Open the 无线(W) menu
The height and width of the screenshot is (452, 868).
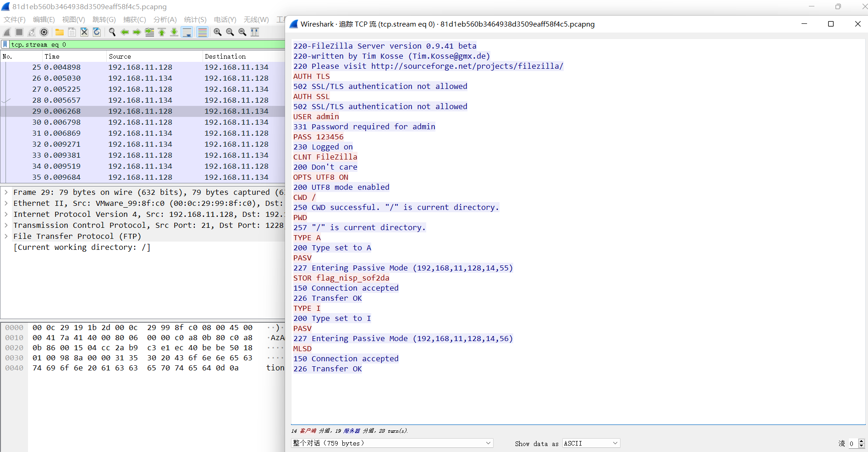256,20
